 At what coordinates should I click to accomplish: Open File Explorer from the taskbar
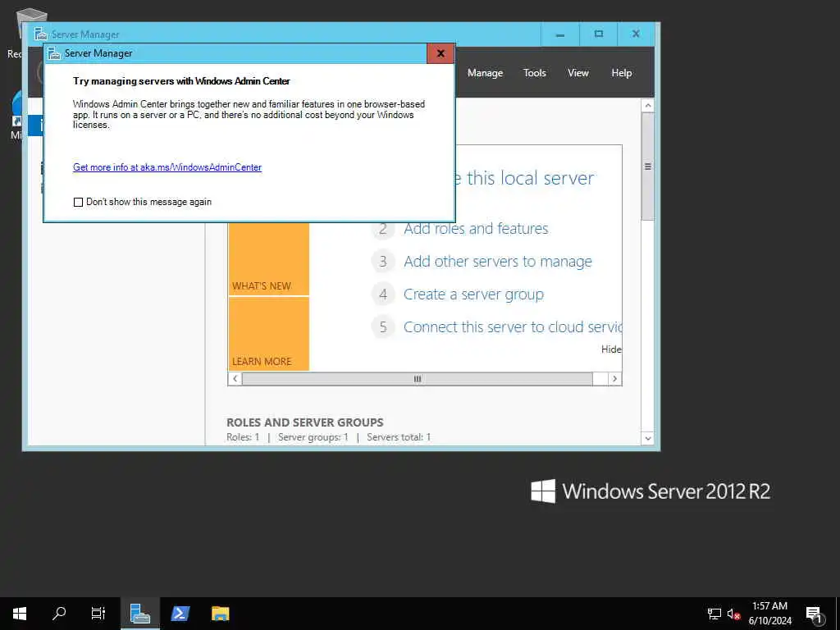[220, 614]
